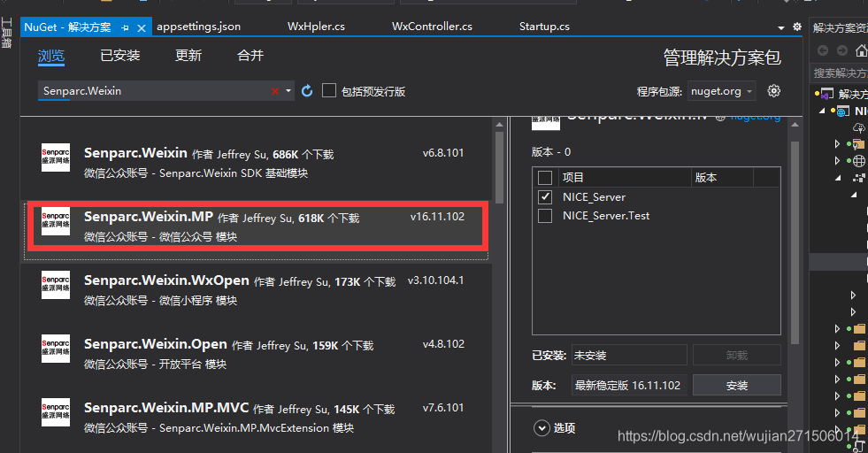Refresh the package search results
The image size is (868, 453).
(x=307, y=91)
